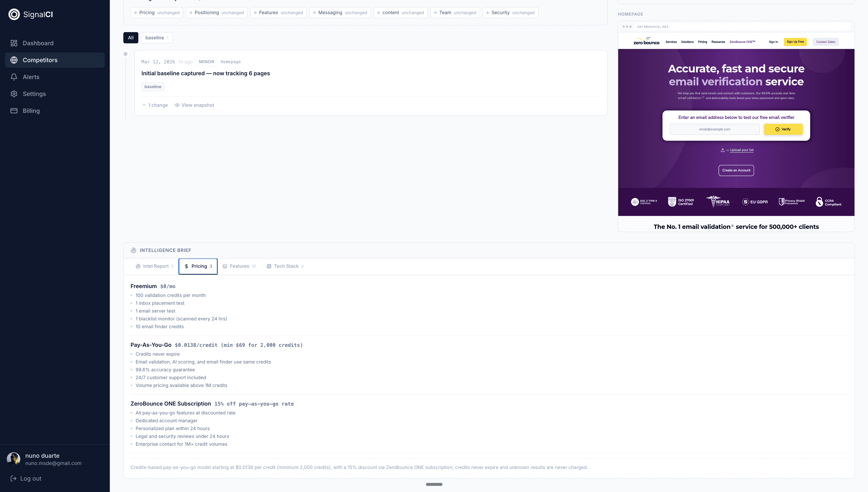Screen dimensions: 868x492
Task: Expand the 1 change details
Action: pos(155,105)
